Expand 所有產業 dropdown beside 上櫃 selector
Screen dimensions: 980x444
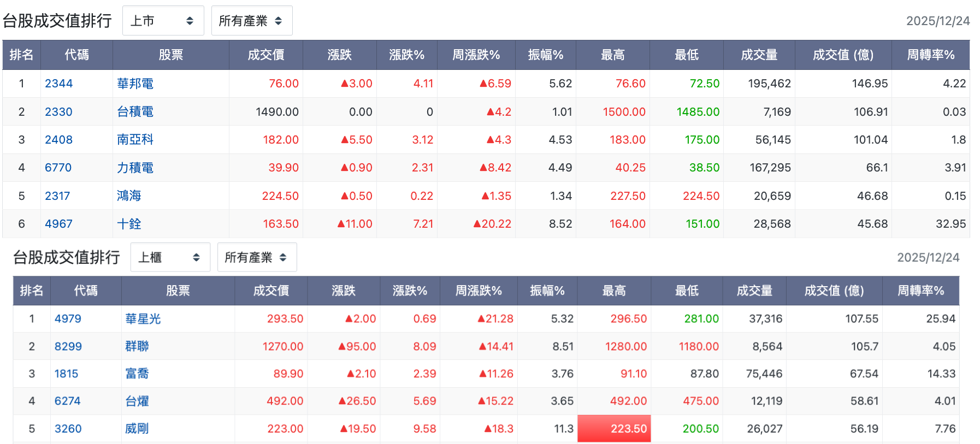[x=257, y=257]
